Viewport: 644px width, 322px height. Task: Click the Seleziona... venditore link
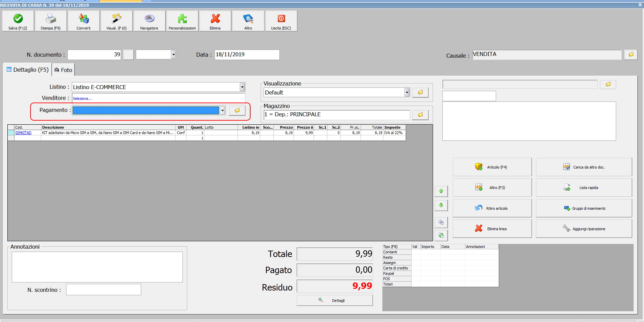coord(82,99)
